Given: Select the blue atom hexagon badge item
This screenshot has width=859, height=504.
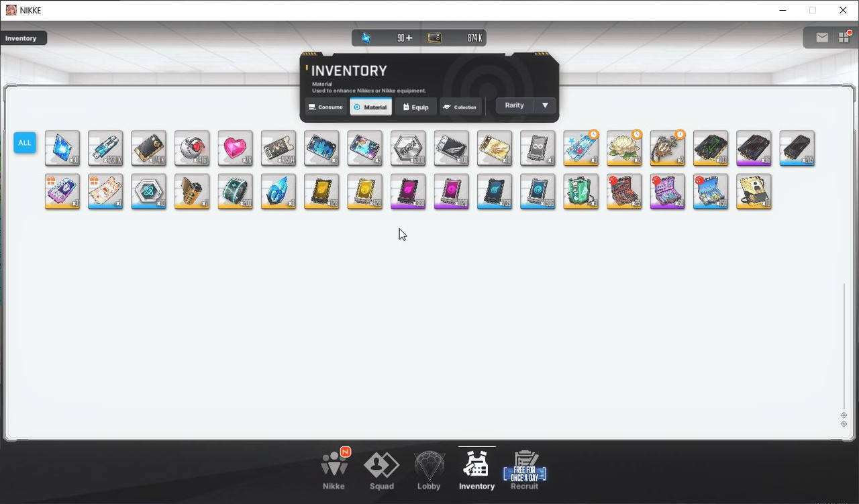Looking at the screenshot, I should tap(148, 191).
